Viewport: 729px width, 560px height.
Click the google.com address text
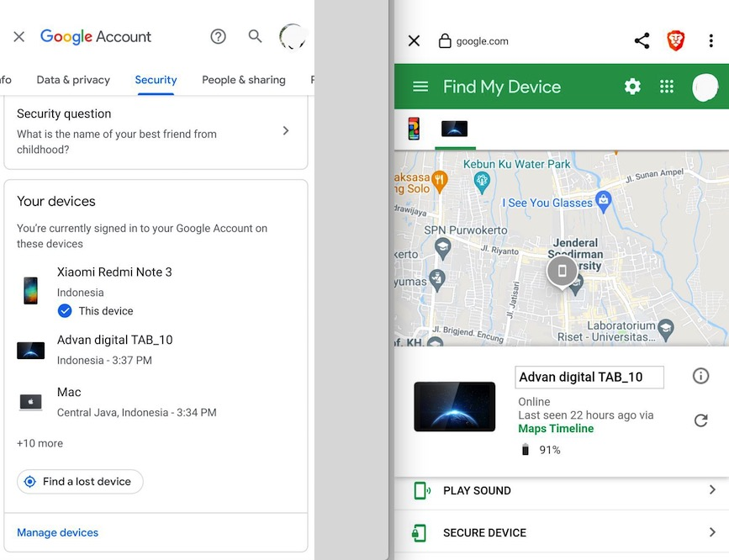[482, 41]
